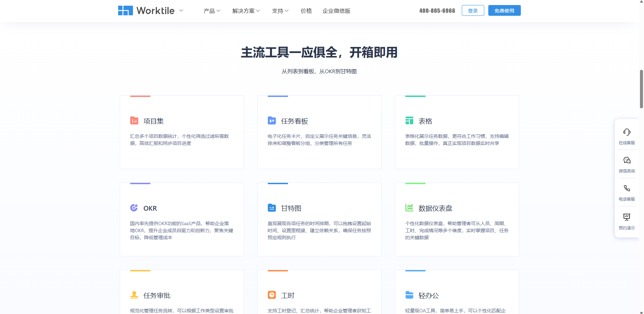The height and width of the screenshot is (314, 644).
Task: Open the 轻办公 card title
Action: (x=429, y=296)
